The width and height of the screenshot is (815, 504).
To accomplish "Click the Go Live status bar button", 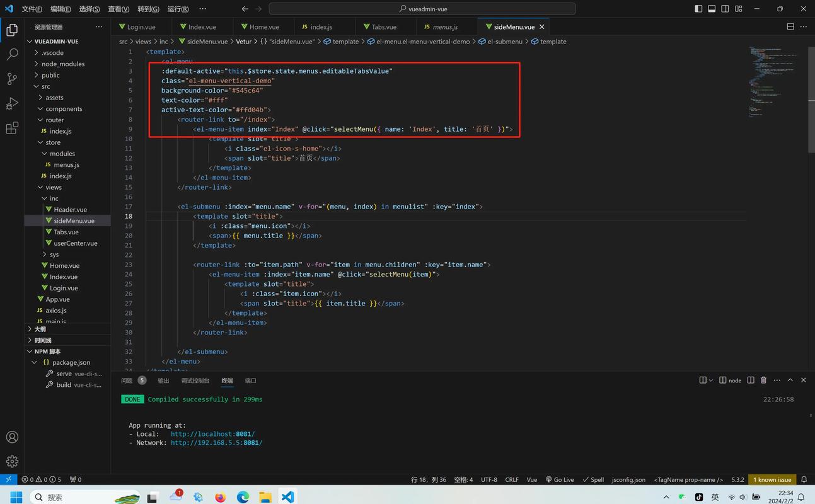I will coord(560,479).
